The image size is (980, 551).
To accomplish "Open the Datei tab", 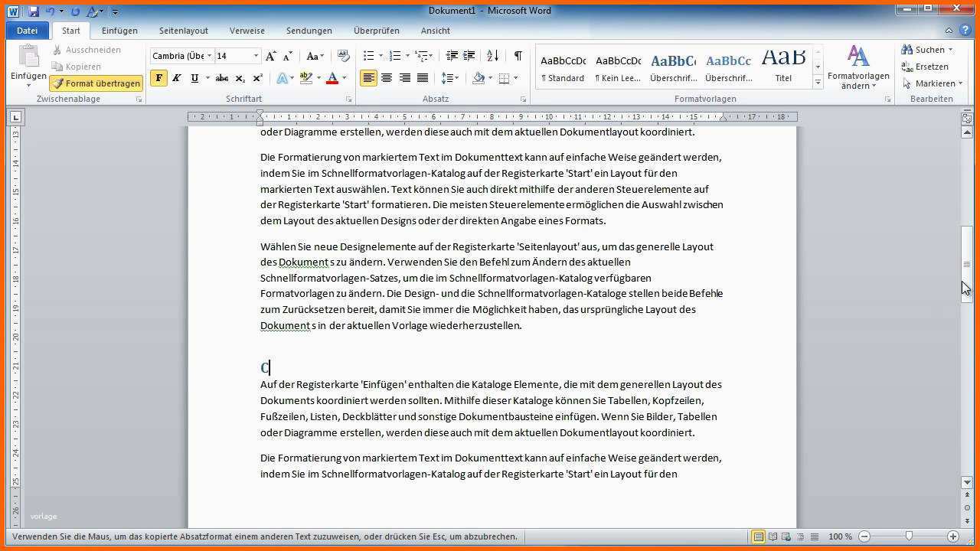I will click(27, 31).
